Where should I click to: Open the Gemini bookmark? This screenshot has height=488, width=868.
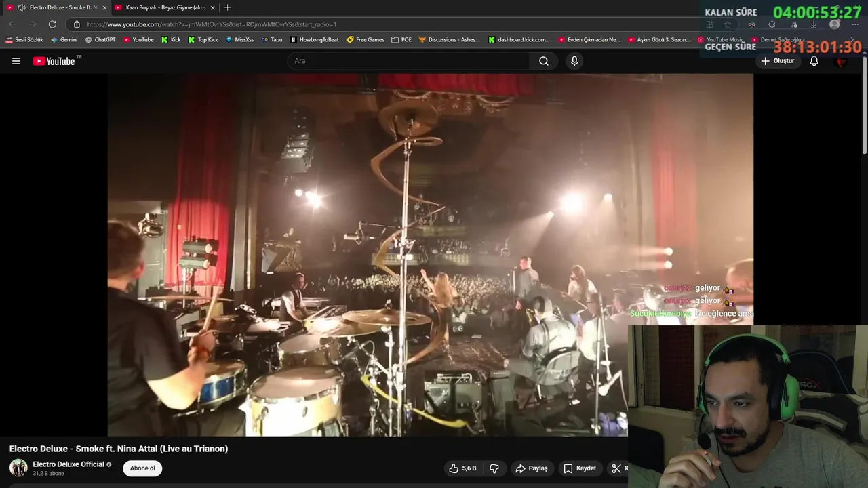pos(64,40)
